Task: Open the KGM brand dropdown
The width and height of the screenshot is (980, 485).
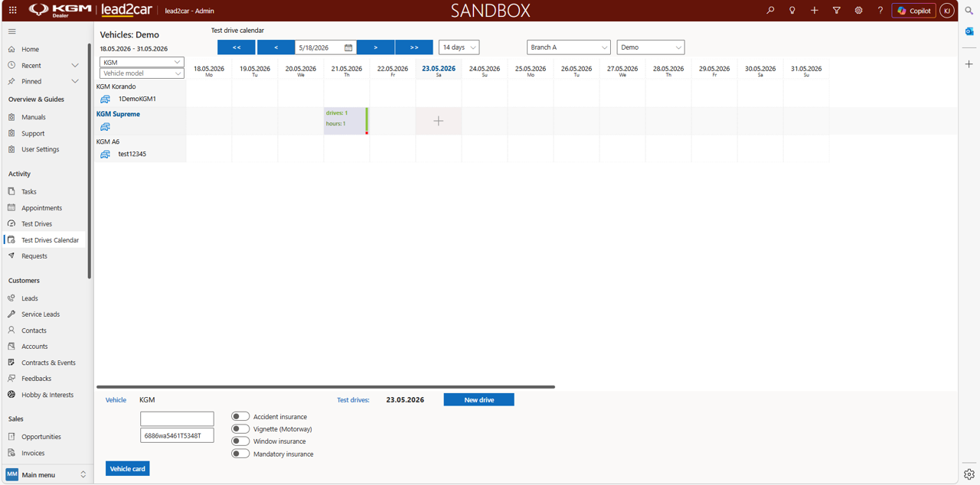Action: point(142,62)
